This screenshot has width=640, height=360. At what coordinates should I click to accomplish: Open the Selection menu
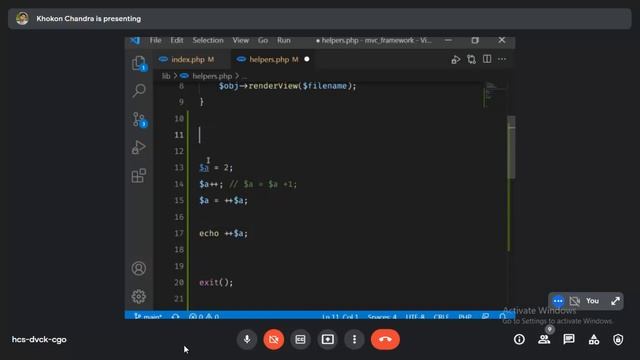[208, 40]
